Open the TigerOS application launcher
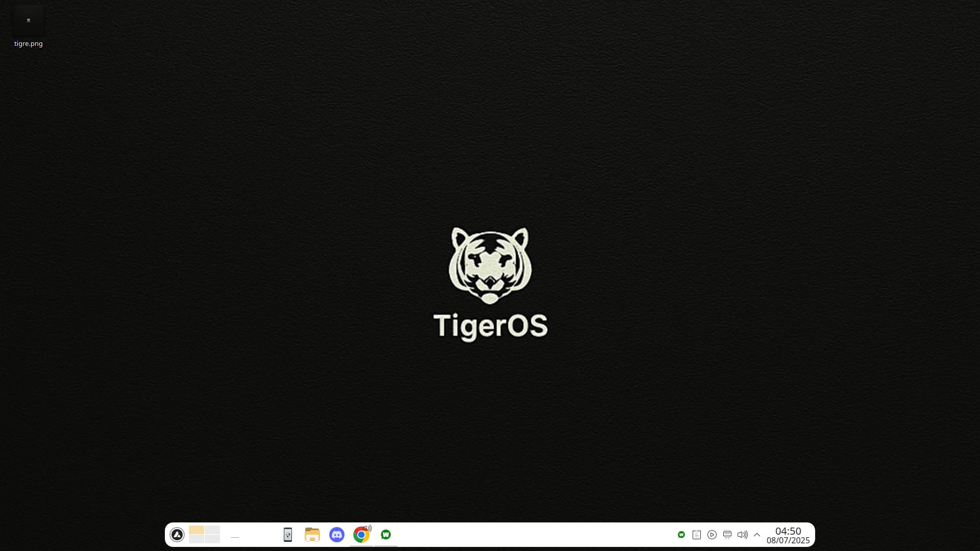This screenshot has width=980, height=551. click(x=177, y=535)
